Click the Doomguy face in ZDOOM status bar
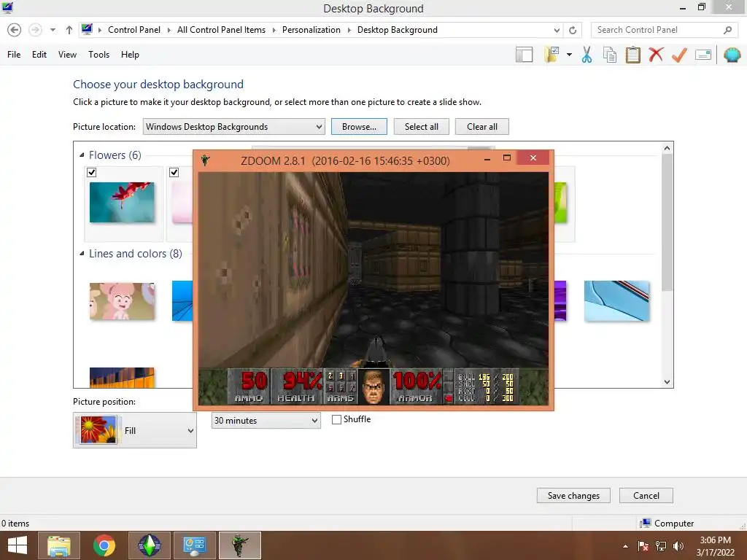The height and width of the screenshot is (560, 747). [x=373, y=386]
